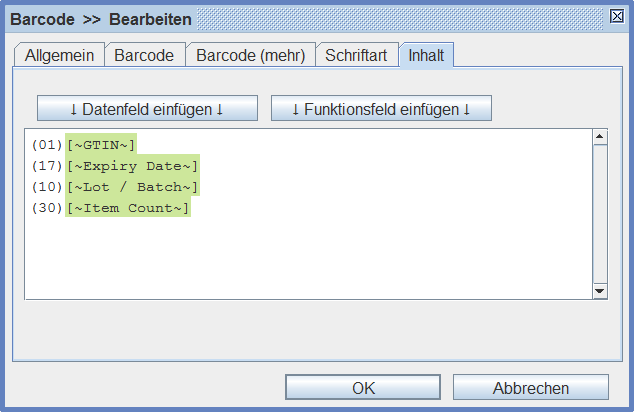Select the Barcode (mehr) tab
The image size is (634, 412).
(250, 55)
